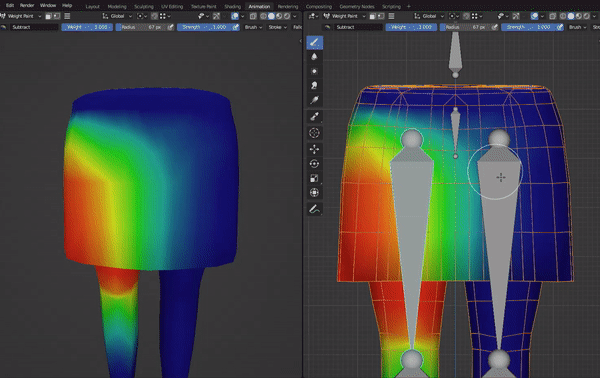Toggle gizmos in left viewport header
The height and width of the screenshot is (378, 600).
click(217, 16)
